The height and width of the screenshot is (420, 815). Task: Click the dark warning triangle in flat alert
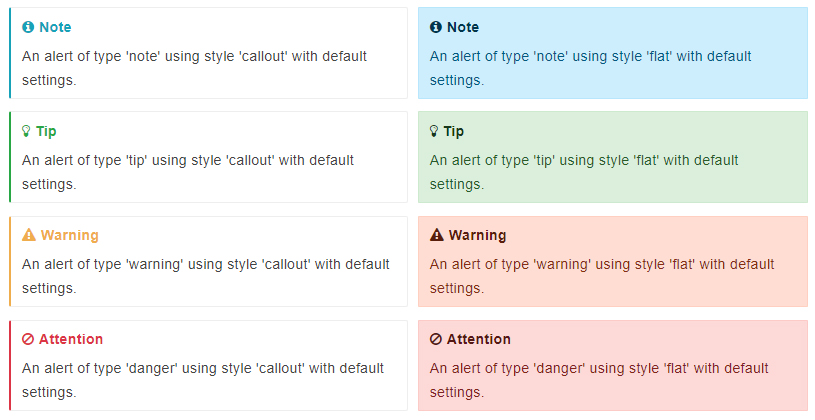tap(437, 235)
